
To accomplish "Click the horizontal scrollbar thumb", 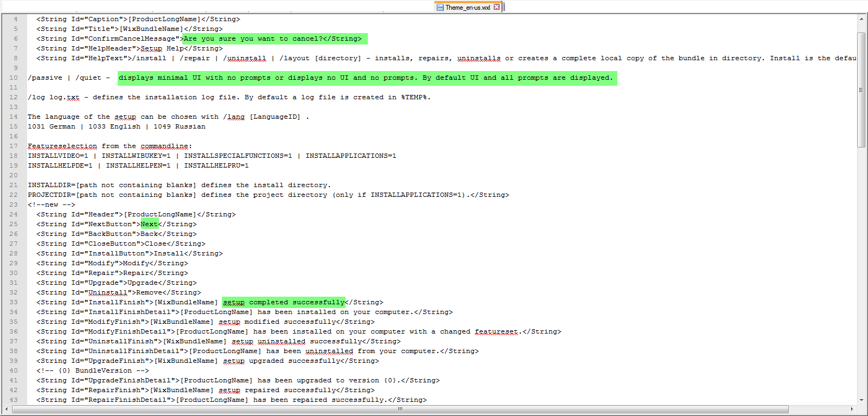I will point(400,409).
